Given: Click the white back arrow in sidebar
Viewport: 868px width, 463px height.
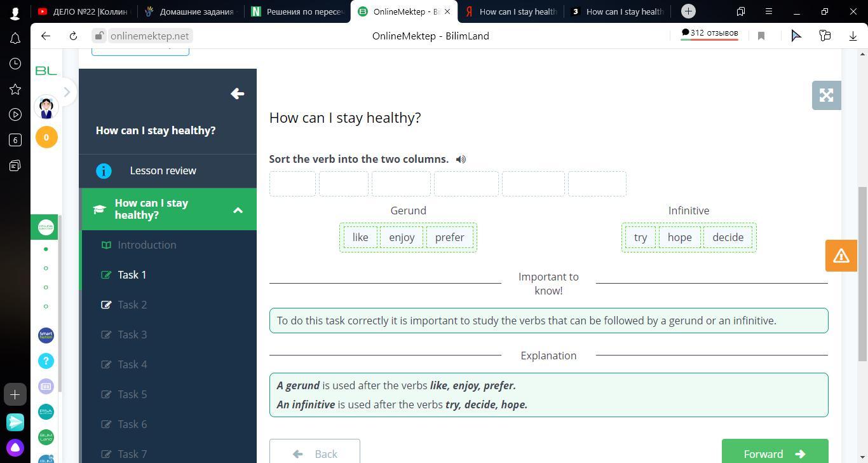Looking at the screenshot, I should [237, 94].
